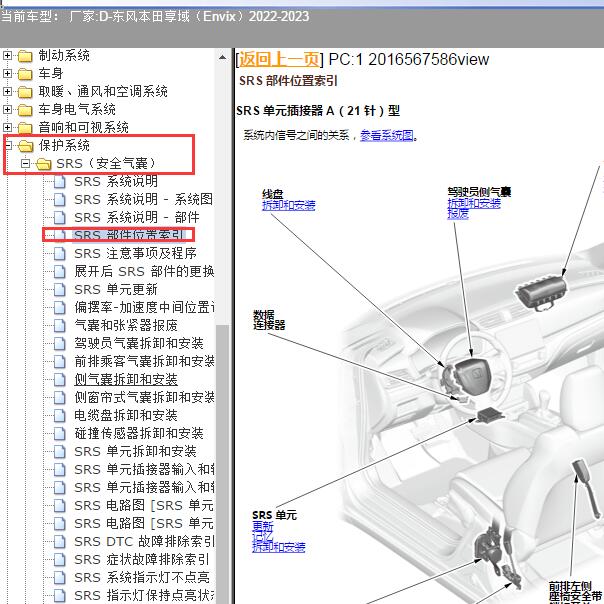Open SRS 部件位置索引 page
Viewport: 604px width, 604px height.
(129, 235)
